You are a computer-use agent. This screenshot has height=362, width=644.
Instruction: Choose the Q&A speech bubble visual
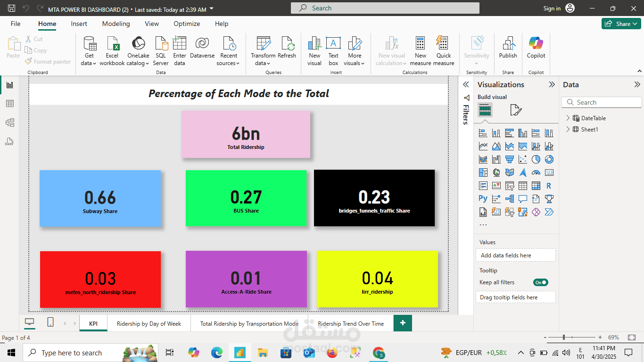pyautogui.click(x=522, y=199)
